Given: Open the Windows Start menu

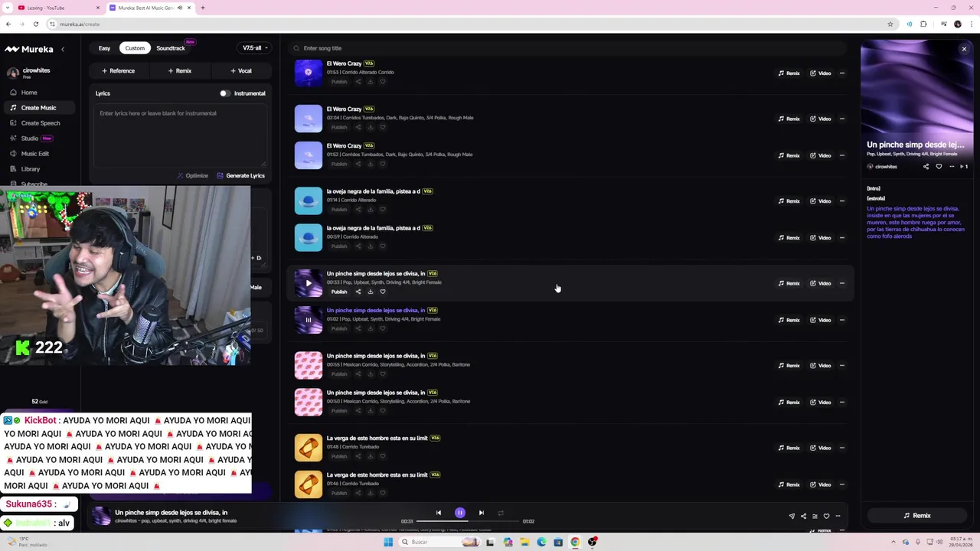Looking at the screenshot, I should pyautogui.click(x=388, y=542).
